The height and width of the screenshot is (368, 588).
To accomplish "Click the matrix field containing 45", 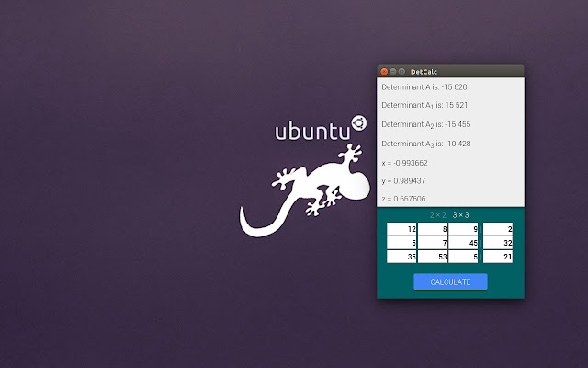I will (x=463, y=243).
